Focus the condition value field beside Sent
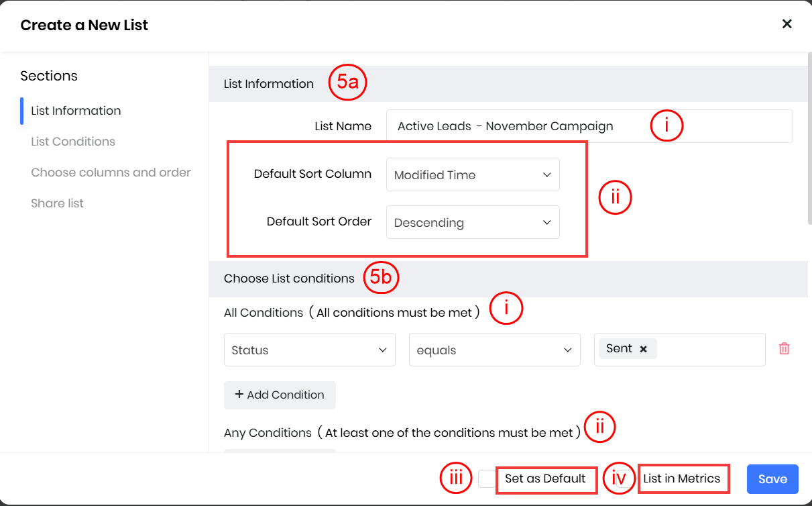Image resolution: width=812 pixels, height=506 pixels. (709, 350)
